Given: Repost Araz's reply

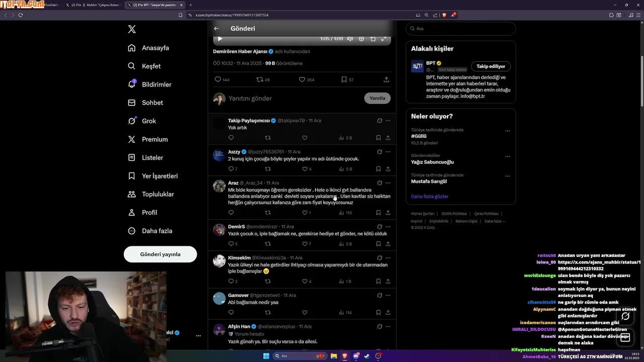Looking at the screenshot, I should (x=268, y=213).
